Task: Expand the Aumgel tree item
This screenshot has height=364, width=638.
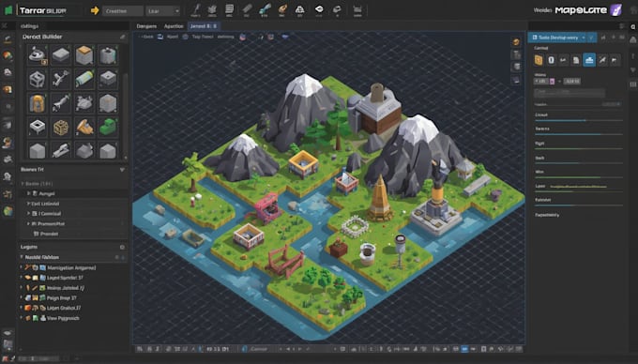Action: [28, 193]
